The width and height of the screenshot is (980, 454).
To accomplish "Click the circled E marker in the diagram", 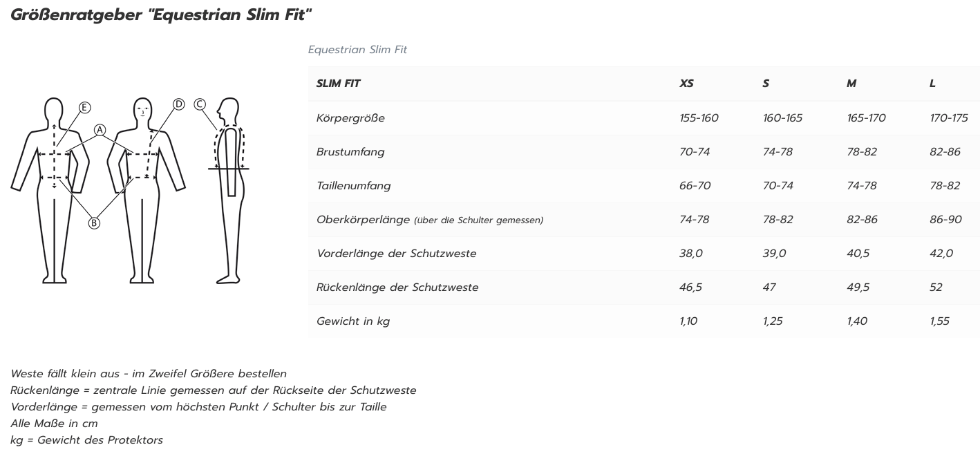I will (x=84, y=107).
